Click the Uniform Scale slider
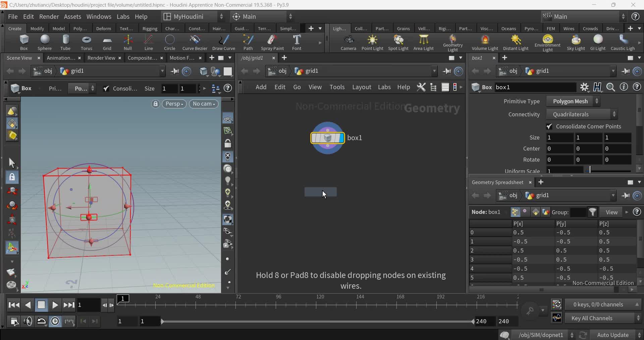Image resolution: width=644 pixels, height=340 pixels. tap(608, 171)
